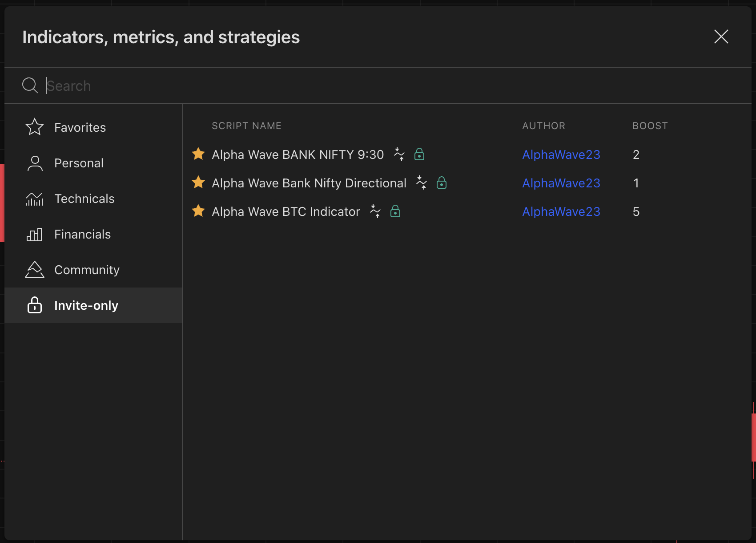This screenshot has height=543, width=756.
Task: Unfavorite Alpha Wave BANK NIFTY 9:30 star
Action: (198, 154)
